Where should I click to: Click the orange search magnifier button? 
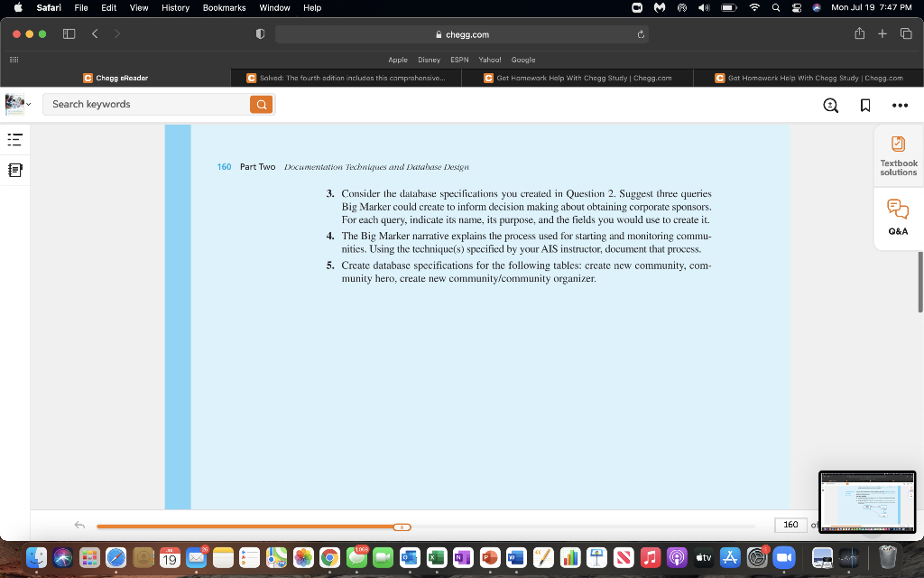point(262,104)
